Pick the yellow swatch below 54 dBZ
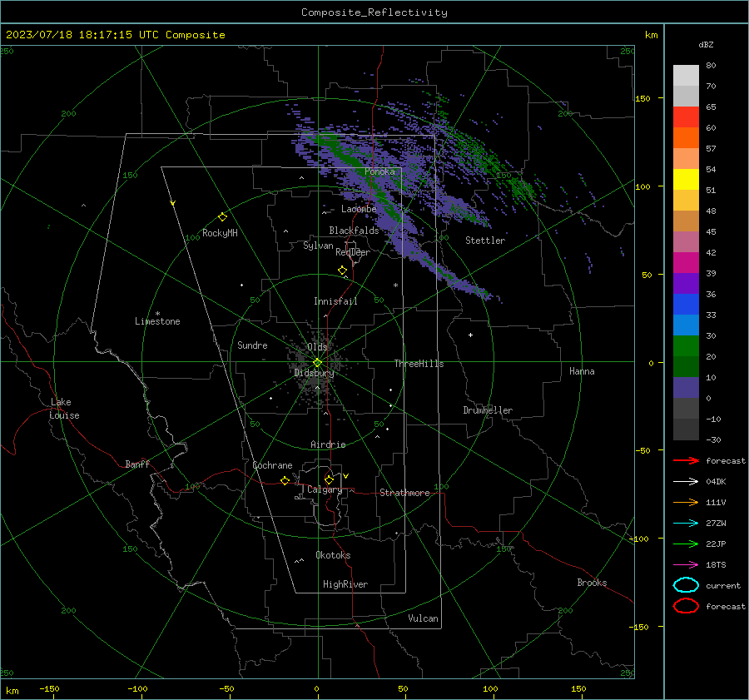Viewport: 749px width, 700px height. [x=686, y=180]
